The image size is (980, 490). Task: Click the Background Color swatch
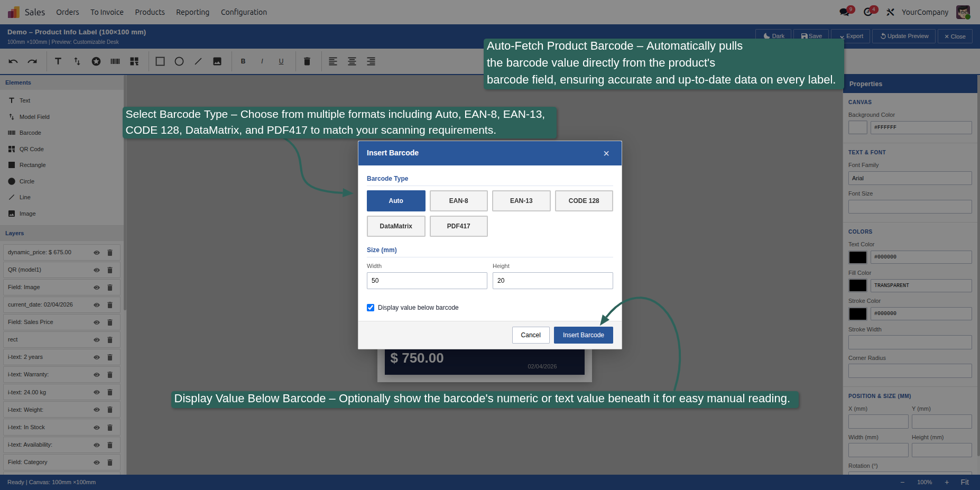coord(858,127)
